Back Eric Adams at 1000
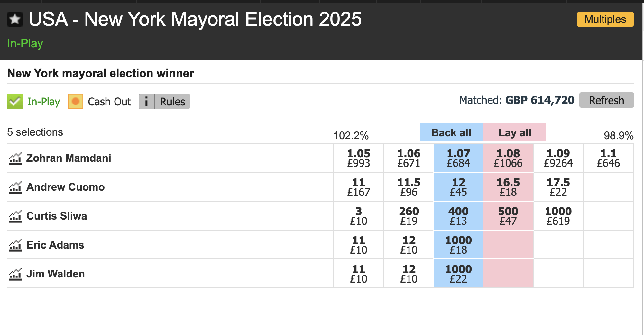Viewport: 644px width, 335px height. pyautogui.click(x=458, y=245)
